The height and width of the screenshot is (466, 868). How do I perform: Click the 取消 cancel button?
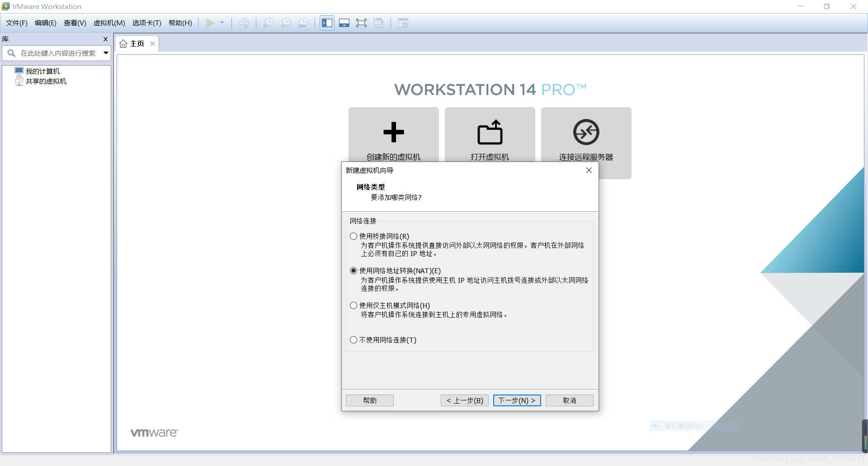[570, 400]
